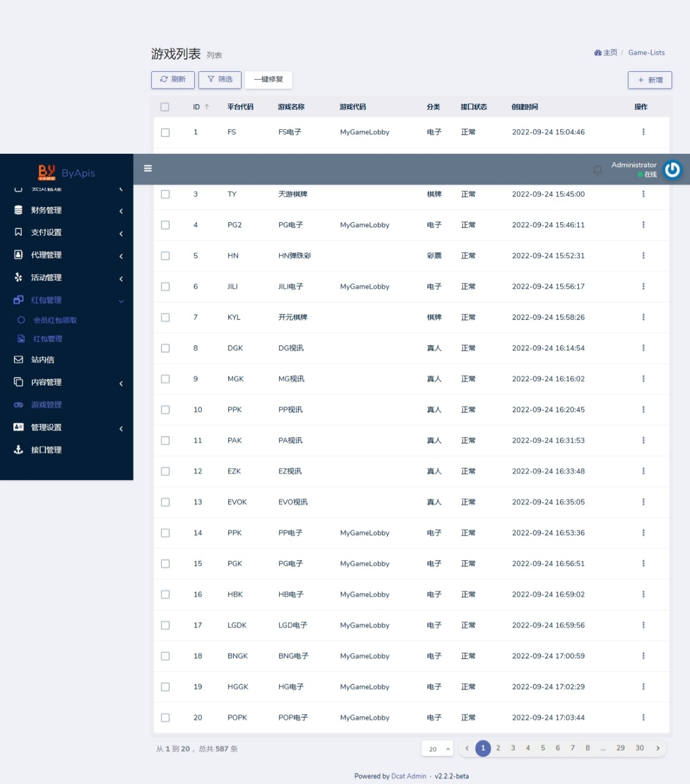Screen dimensions: 690x784
Task: Select the checkbox for row ID 13
Action: [165, 502]
